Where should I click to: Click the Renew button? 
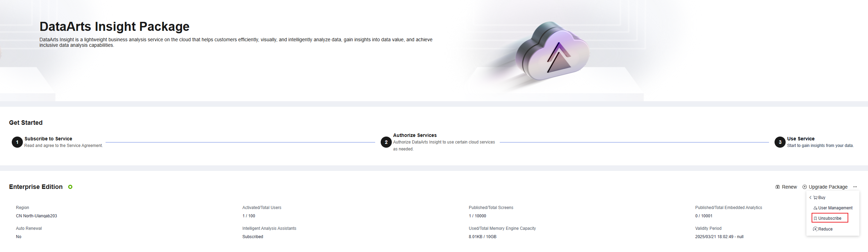(786, 187)
